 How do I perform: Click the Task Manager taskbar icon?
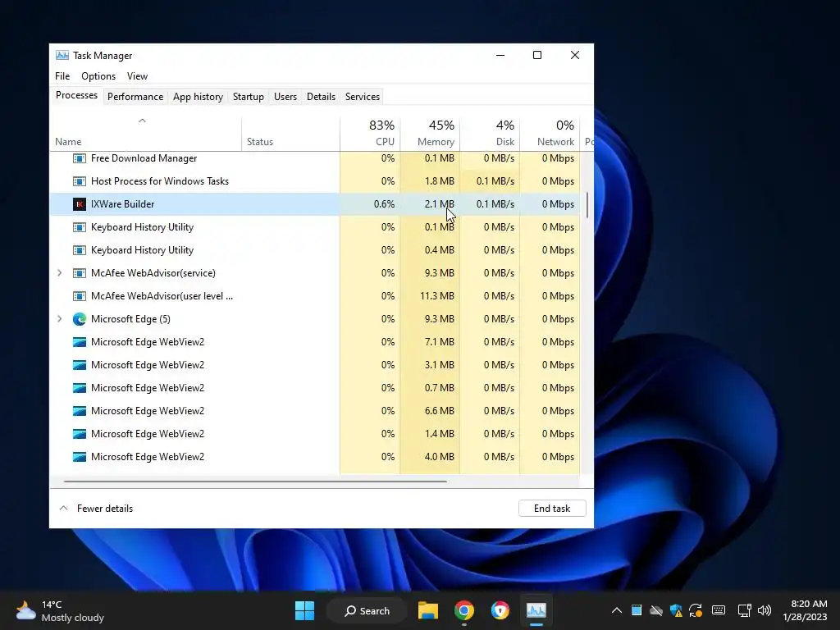click(x=536, y=610)
